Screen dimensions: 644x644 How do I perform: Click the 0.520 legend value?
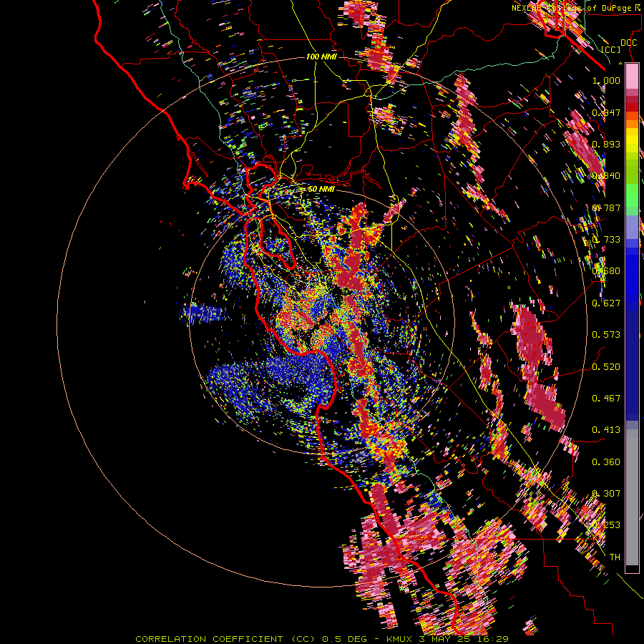tap(606, 367)
